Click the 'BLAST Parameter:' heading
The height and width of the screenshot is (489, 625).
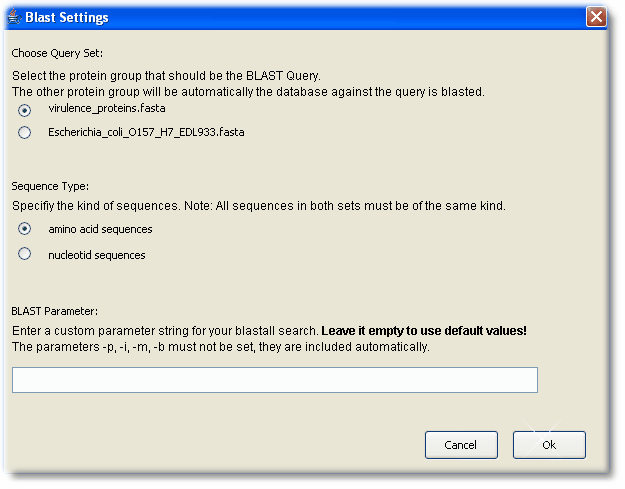click(55, 311)
